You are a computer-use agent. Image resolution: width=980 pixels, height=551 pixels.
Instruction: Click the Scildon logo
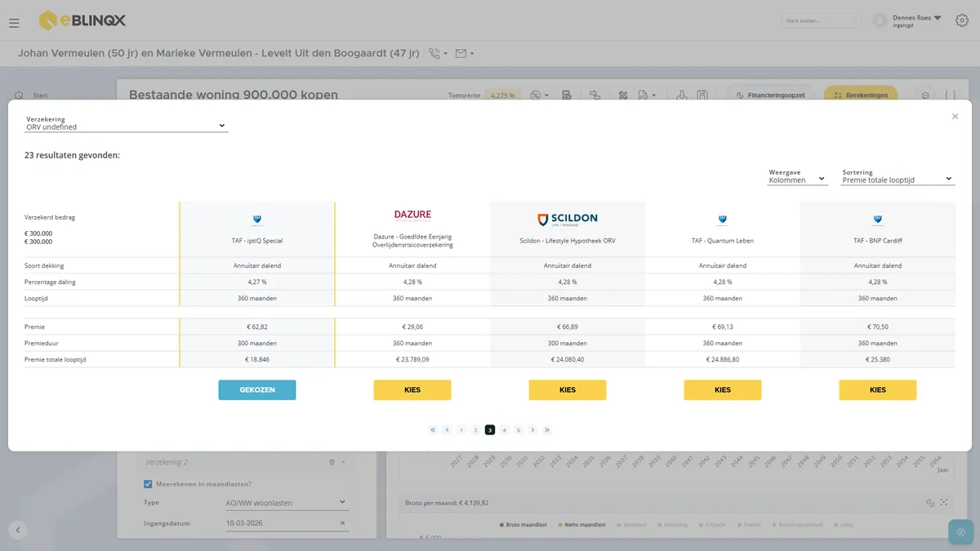(568, 220)
